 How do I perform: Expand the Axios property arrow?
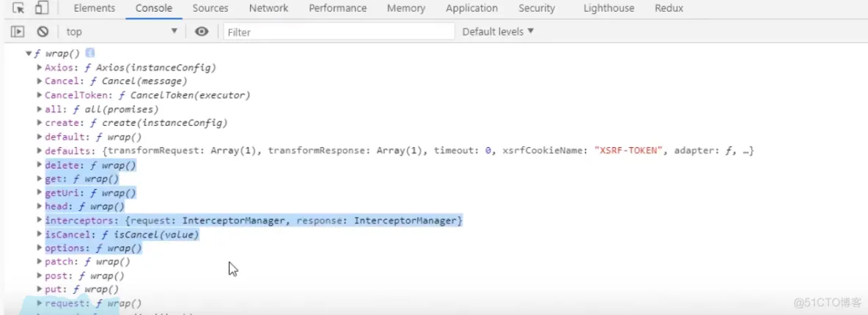coord(40,67)
